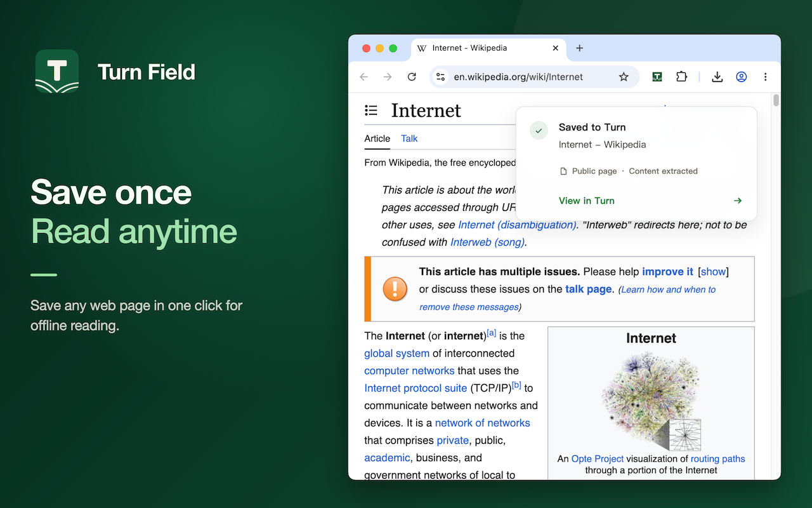Click the Turn Field title text
This screenshot has width=812, height=508.
[147, 72]
